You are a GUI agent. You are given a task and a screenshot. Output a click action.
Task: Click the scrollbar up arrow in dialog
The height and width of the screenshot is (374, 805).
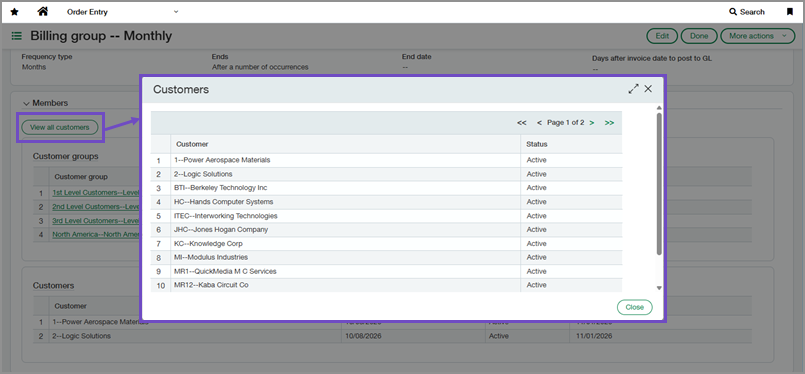tap(659, 108)
